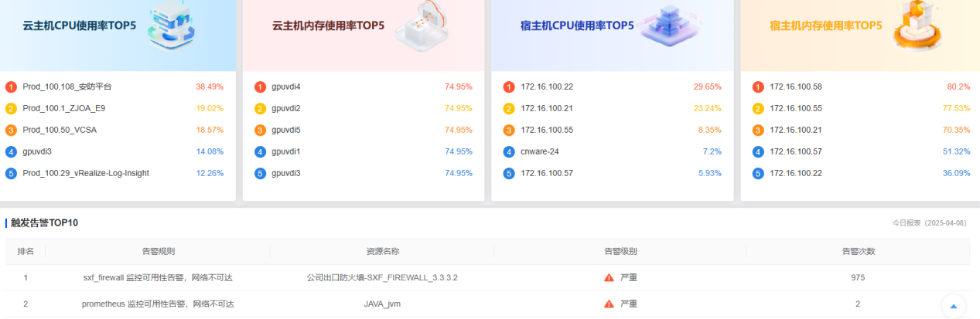Click rank 1 badge beside gpuvdi4

pos(260,87)
